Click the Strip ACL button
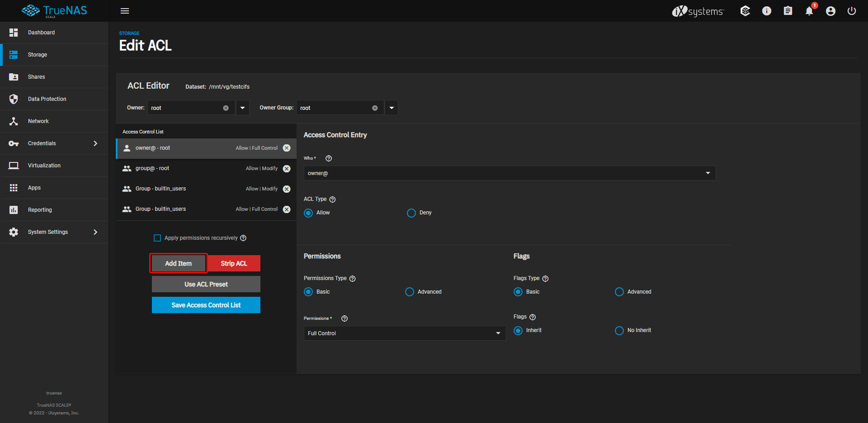This screenshot has width=868, height=423. [x=234, y=263]
